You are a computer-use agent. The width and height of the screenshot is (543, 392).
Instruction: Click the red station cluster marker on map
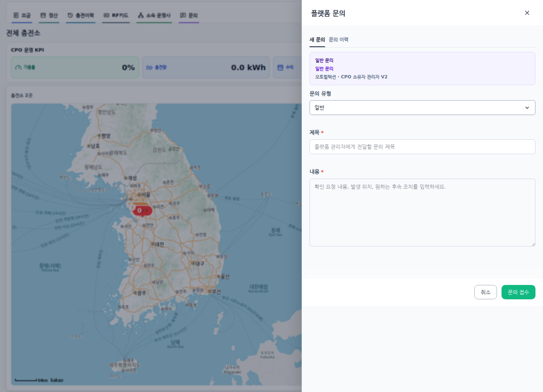tap(142, 210)
